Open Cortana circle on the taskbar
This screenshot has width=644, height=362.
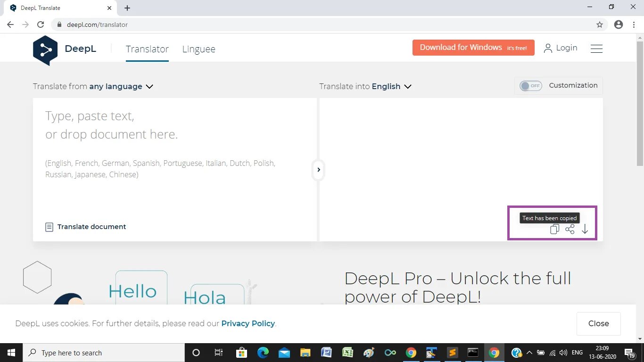pyautogui.click(x=196, y=353)
